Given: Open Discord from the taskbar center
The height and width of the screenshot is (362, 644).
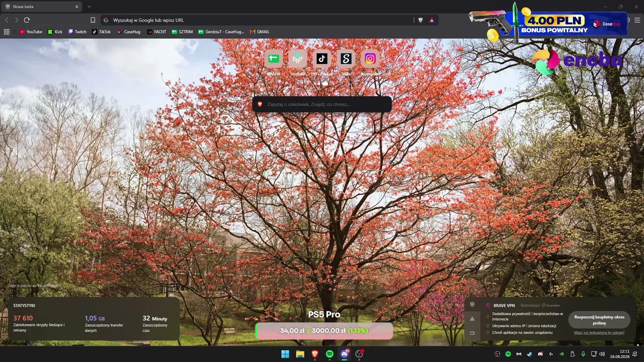Looking at the screenshot, I should [x=345, y=354].
